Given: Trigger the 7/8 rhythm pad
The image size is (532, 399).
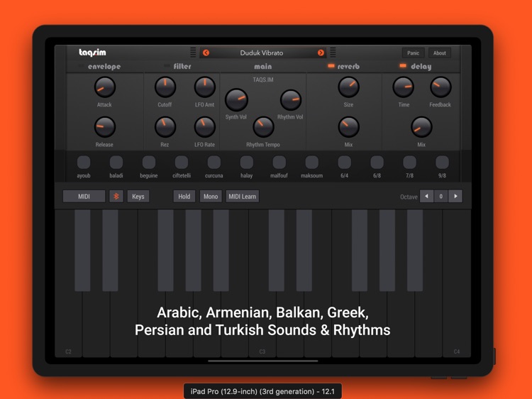Looking at the screenshot, I should point(409,163).
